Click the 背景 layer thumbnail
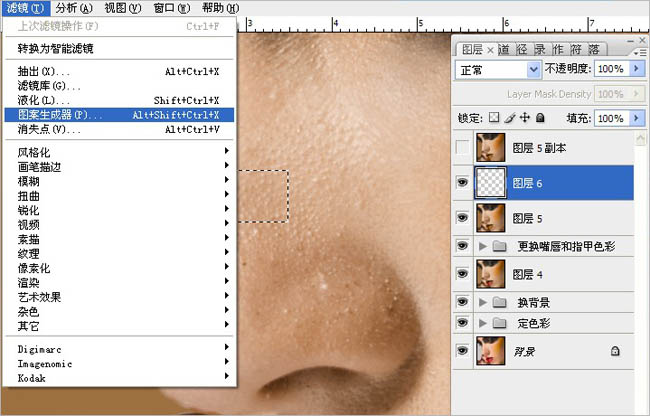Image resolution: width=650 pixels, height=416 pixels. click(x=491, y=351)
